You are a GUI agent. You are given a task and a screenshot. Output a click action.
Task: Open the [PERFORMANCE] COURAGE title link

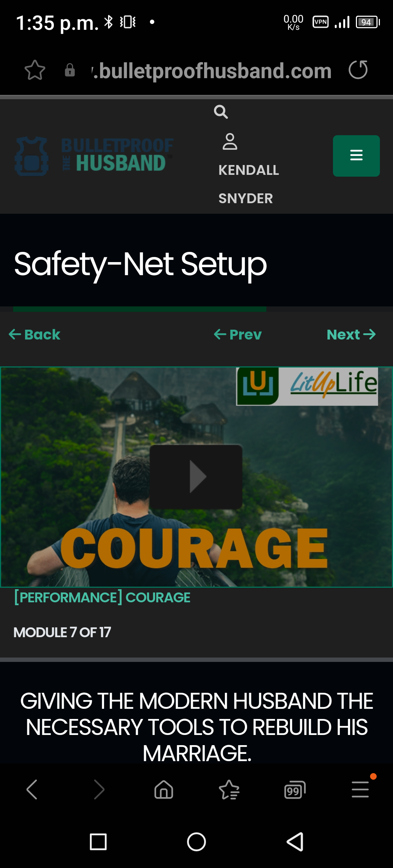tap(102, 598)
